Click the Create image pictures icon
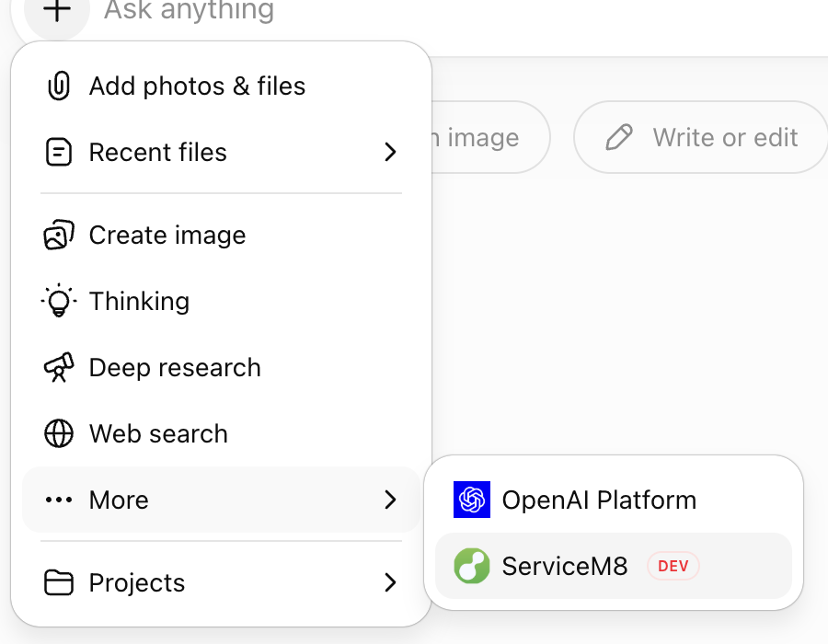 coord(59,235)
